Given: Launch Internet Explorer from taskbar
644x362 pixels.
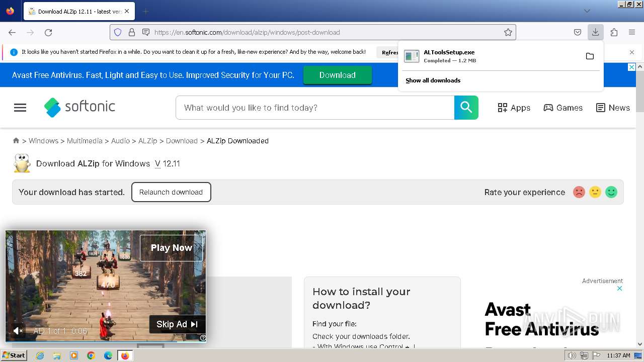Looking at the screenshot, I should point(40,355).
